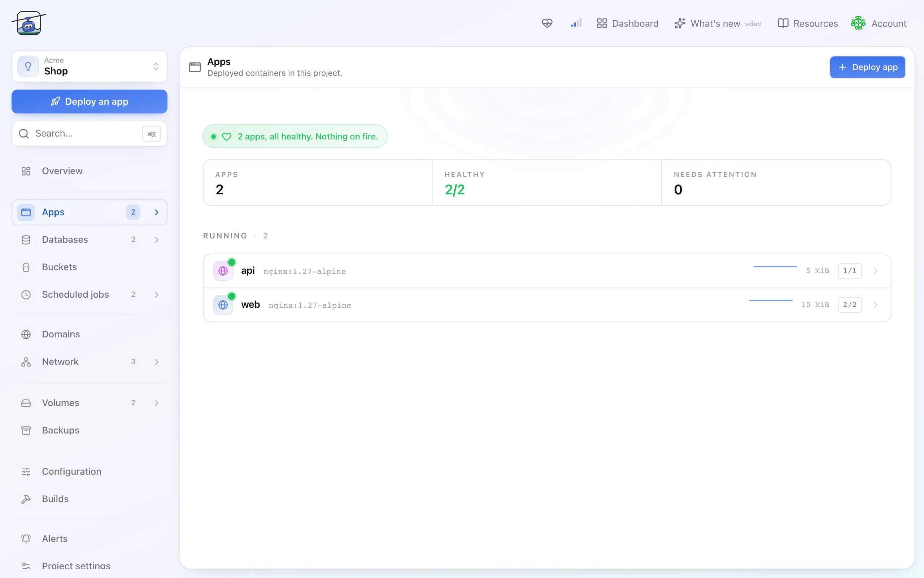Click the Apps page header icon

pyautogui.click(x=195, y=67)
